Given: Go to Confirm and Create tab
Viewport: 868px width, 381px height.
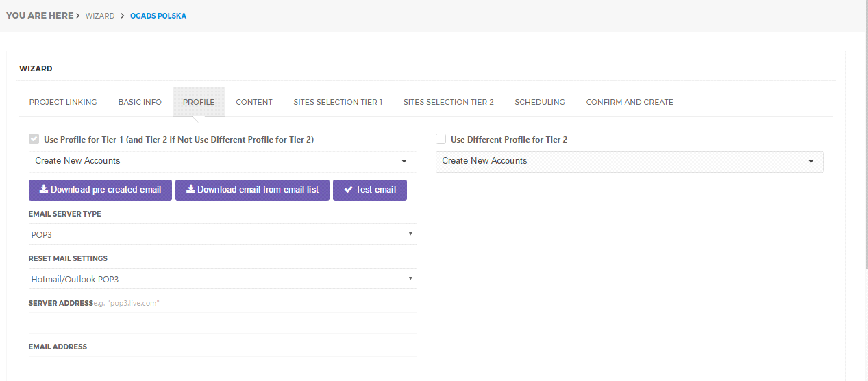Looking at the screenshot, I should [x=629, y=102].
